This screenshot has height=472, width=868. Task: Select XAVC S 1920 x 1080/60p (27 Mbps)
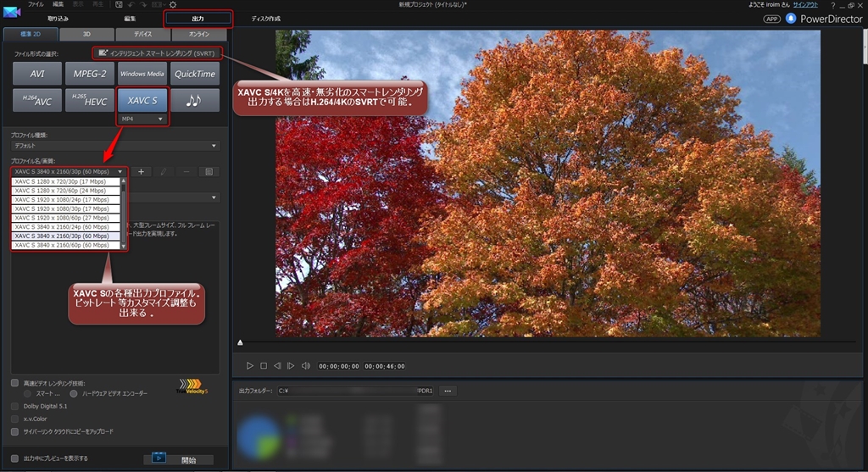pyautogui.click(x=65, y=218)
